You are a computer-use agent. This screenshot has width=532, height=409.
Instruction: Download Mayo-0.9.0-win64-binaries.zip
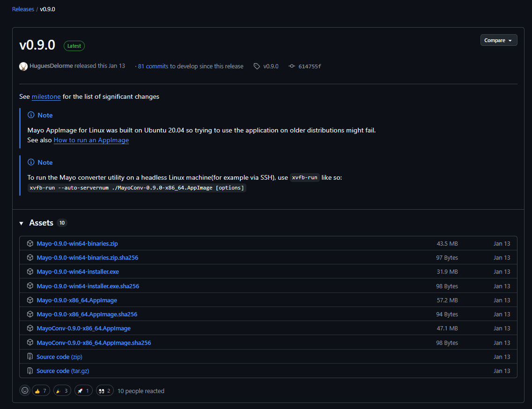click(x=77, y=243)
